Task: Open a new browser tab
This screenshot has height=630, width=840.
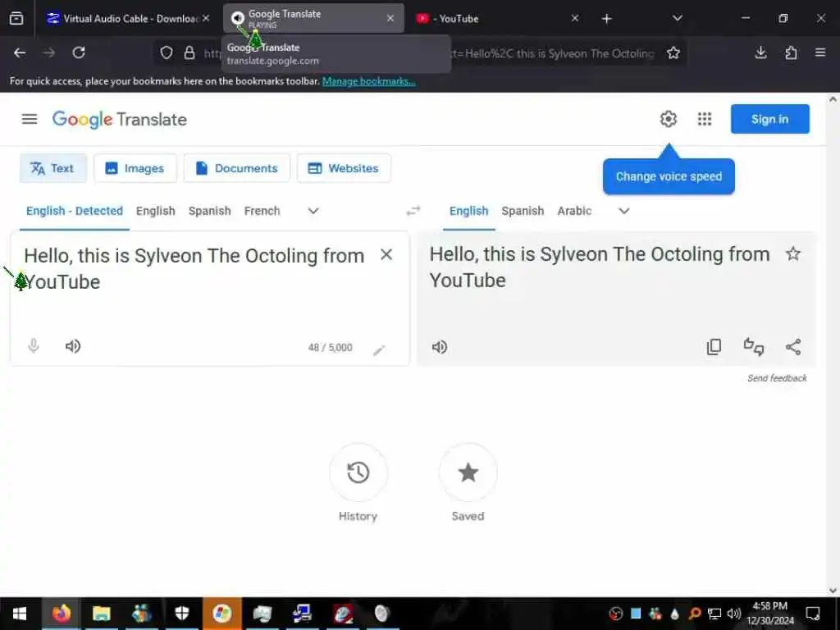Action: pyautogui.click(x=606, y=19)
